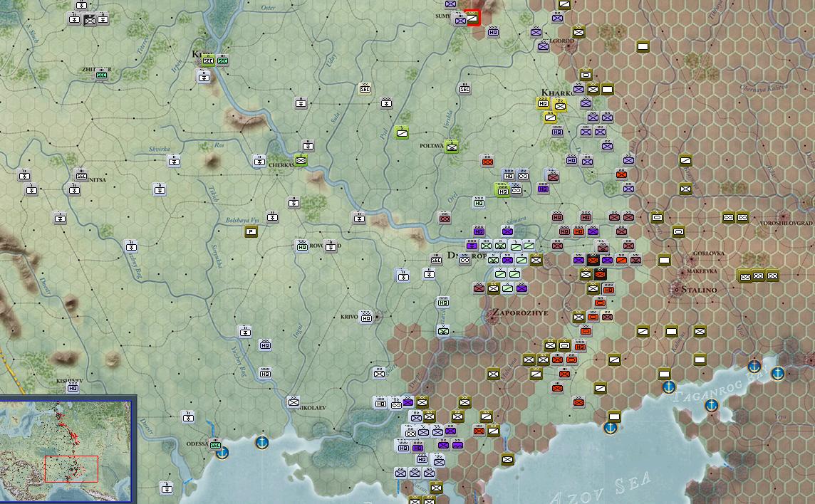Click the Oster river label
815x504 pixels.
pyautogui.click(x=268, y=8)
